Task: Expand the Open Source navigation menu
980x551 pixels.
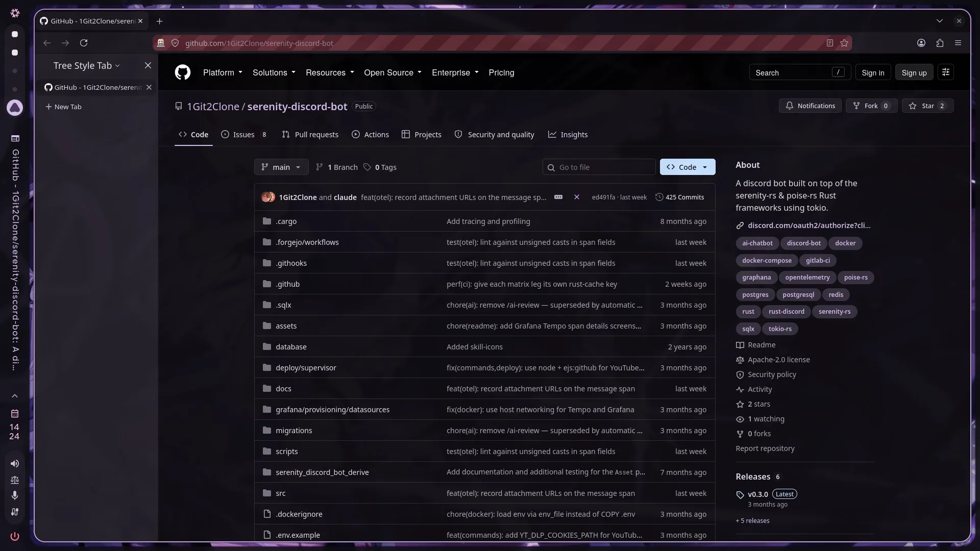Action: pos(393,72)
